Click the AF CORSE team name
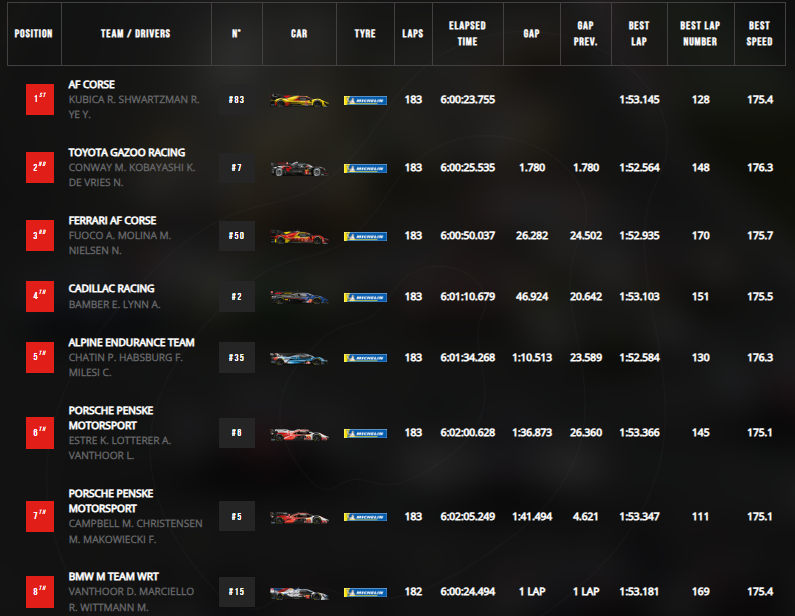795x616 pixels. [x=92, y=85]
